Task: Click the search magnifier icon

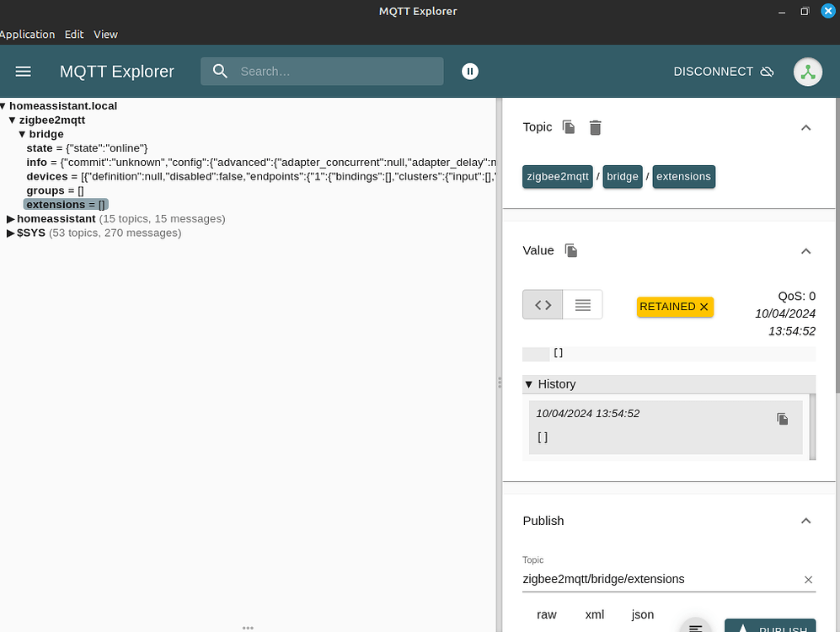Action: click(220, 72)
